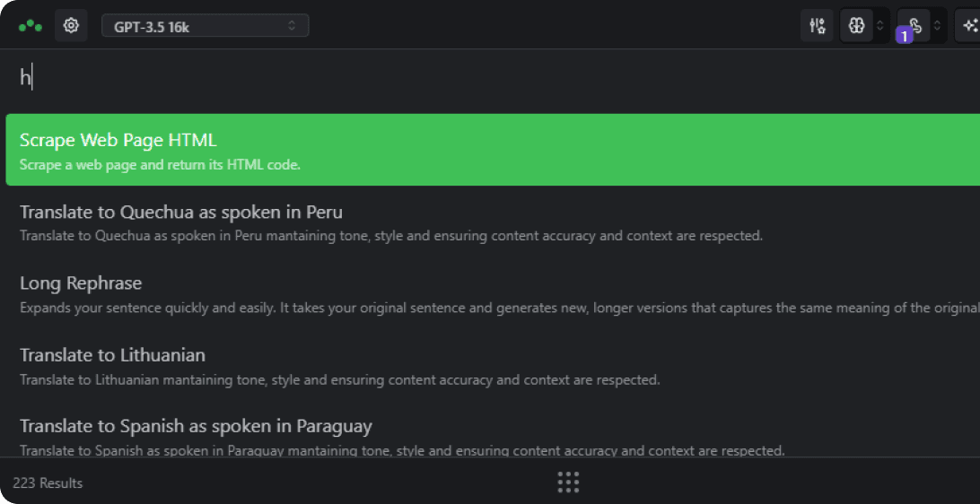Expand the chevron beside chain link icon
This screenshot has height=504, width=980.
938,26
